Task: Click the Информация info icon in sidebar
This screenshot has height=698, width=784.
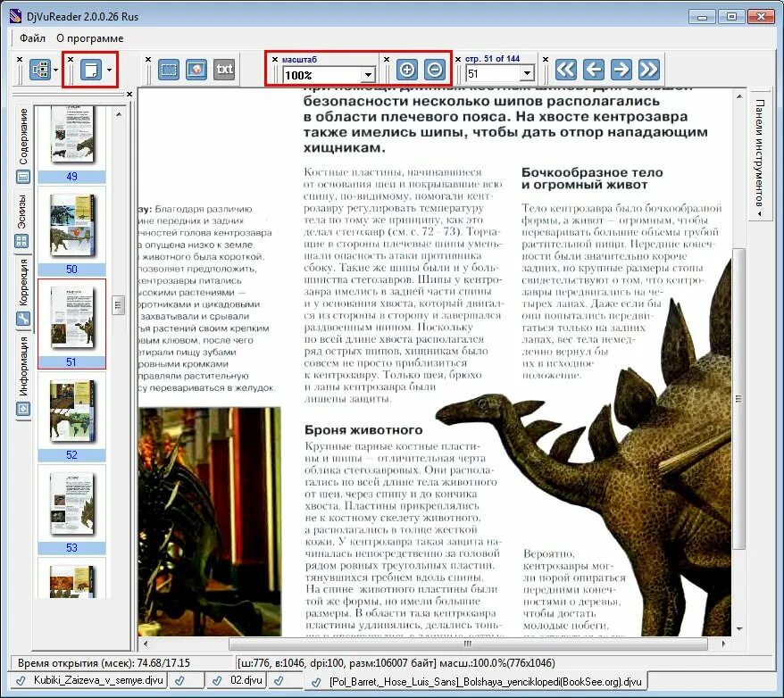Action: click(x=23, y=409)
